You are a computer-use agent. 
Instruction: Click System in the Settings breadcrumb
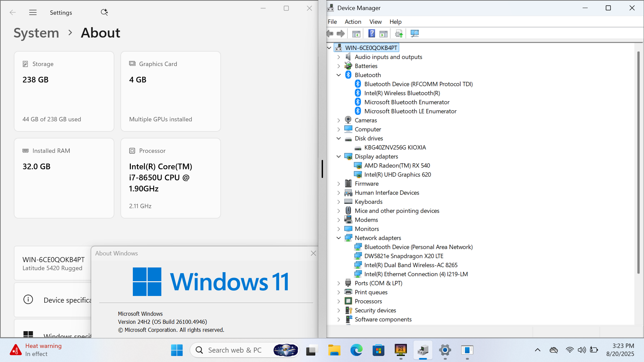tap(36, 33)
